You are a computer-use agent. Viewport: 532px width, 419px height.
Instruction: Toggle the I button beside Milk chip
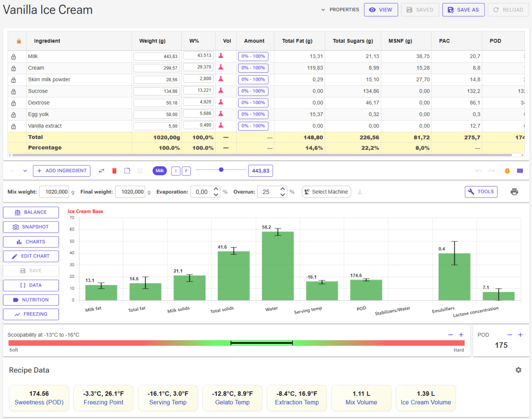(176, 171)
